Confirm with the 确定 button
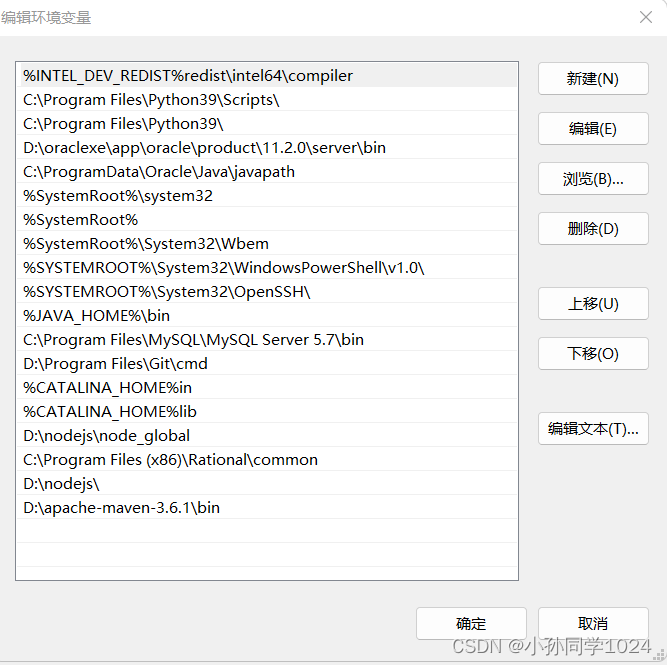The height and width of the screenshot is (665, 667). click(471, 623)
